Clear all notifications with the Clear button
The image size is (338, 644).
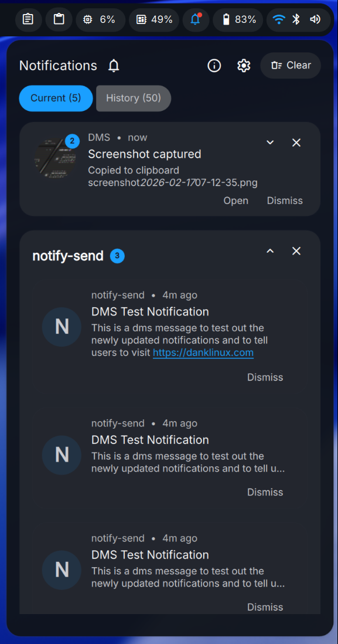291,65
